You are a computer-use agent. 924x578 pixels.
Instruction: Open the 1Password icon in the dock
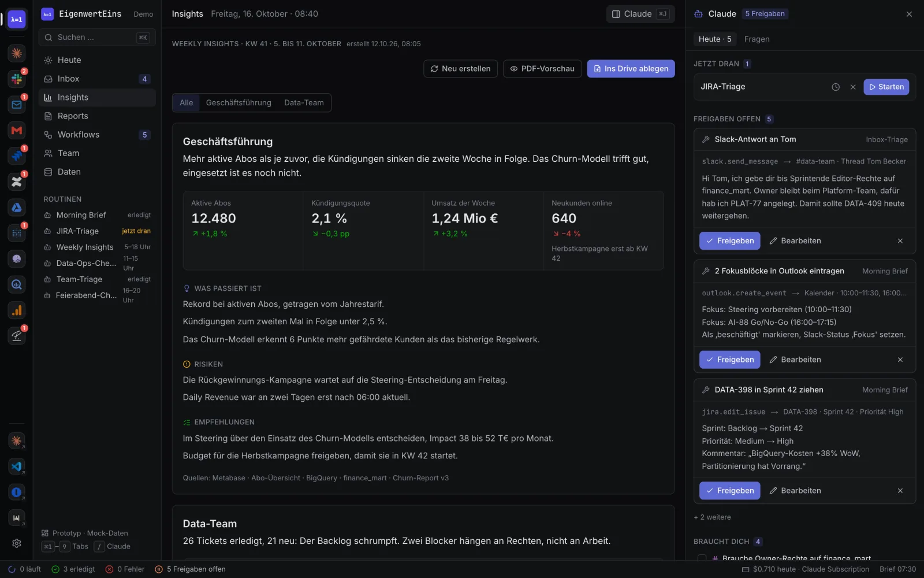16,492
